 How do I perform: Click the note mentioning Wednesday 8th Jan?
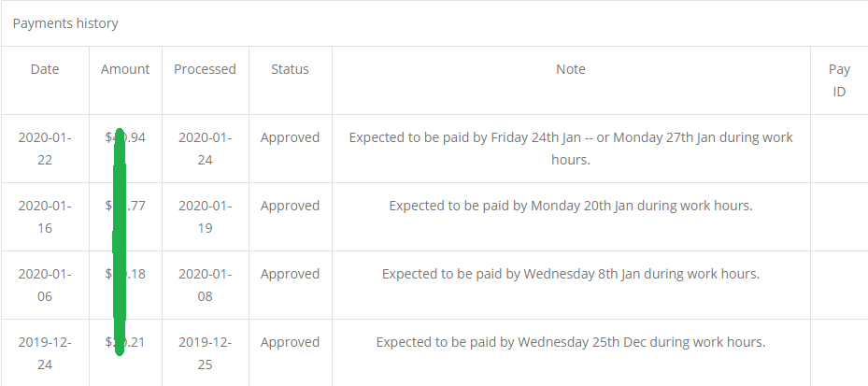[571, 274]
